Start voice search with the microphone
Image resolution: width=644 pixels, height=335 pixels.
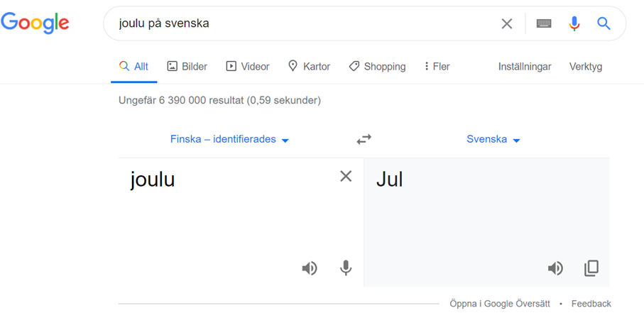pos(574,24)
